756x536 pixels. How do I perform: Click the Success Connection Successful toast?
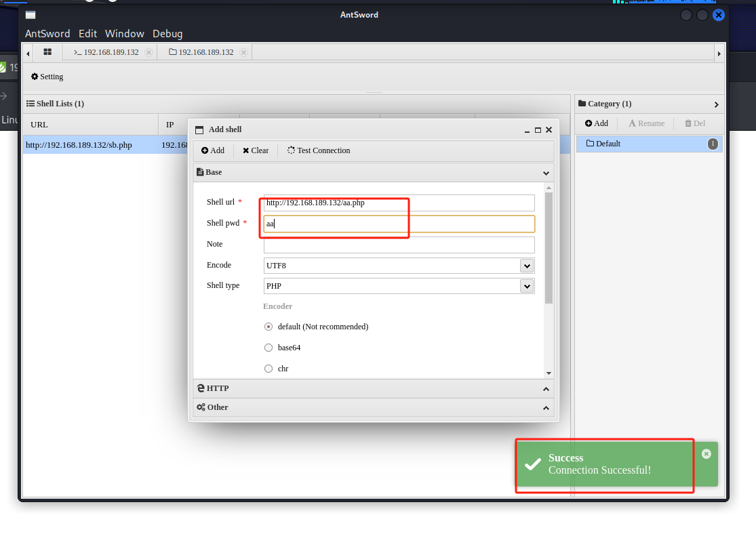(x=616, y=464)
